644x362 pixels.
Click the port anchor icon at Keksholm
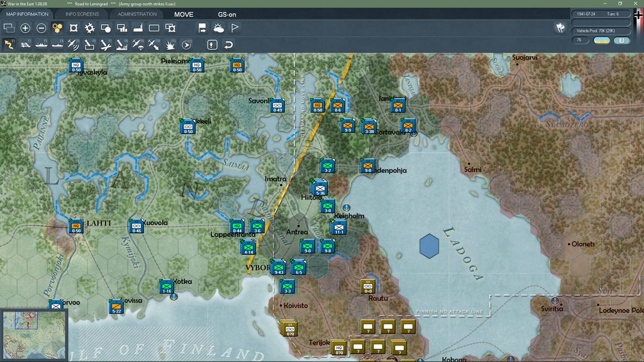click(x=347, y=207)
